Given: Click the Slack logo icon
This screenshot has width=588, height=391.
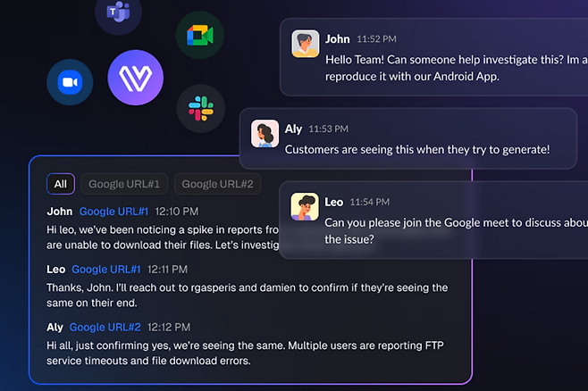Looking at the screenshot, I should click(199, 109).
